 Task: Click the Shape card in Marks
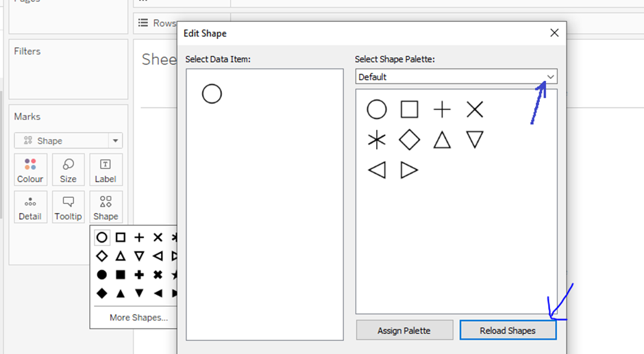106,207
